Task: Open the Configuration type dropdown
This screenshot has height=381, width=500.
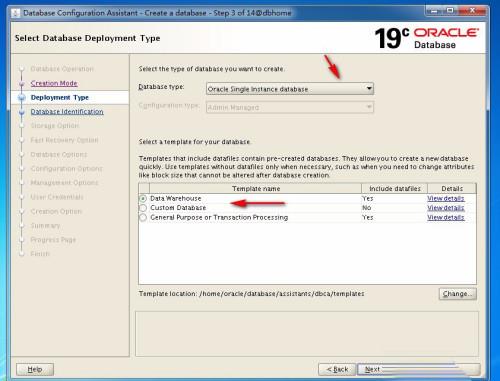Action: 290,107
